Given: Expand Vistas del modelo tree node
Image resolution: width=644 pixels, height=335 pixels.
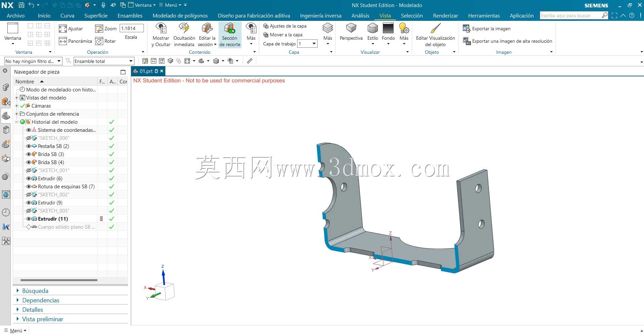Looking at the screenshot, I should click(16, 98).
